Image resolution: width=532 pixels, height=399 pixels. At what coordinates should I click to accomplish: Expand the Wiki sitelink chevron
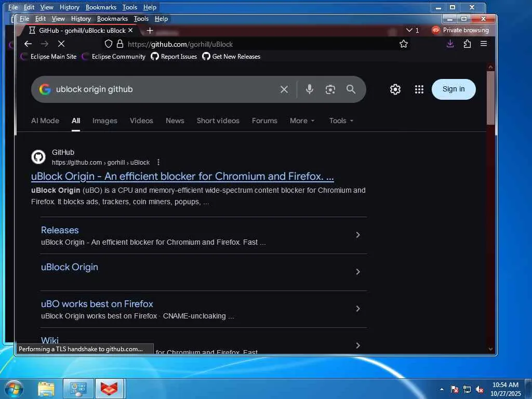coord(357,345)
